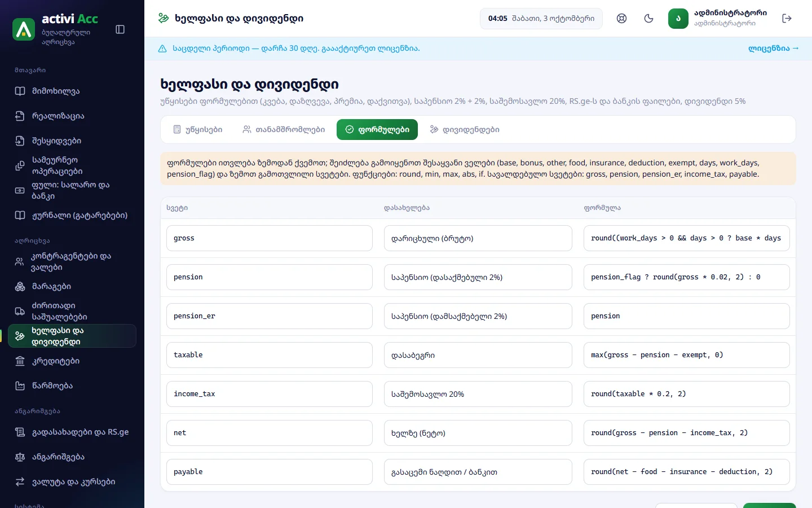Open ძირითადი საშუალებები truck icon
812x508 pixels.
click(x=20, y=311)
